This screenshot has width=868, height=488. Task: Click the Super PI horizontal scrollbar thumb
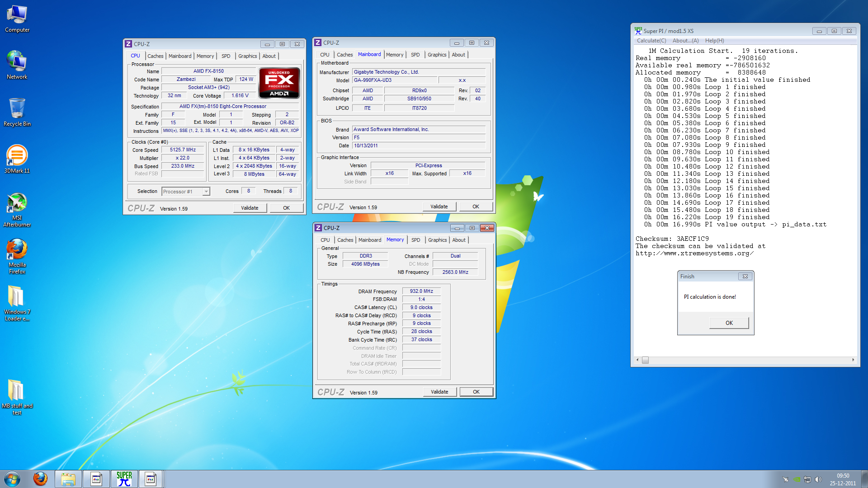point(645,360)
